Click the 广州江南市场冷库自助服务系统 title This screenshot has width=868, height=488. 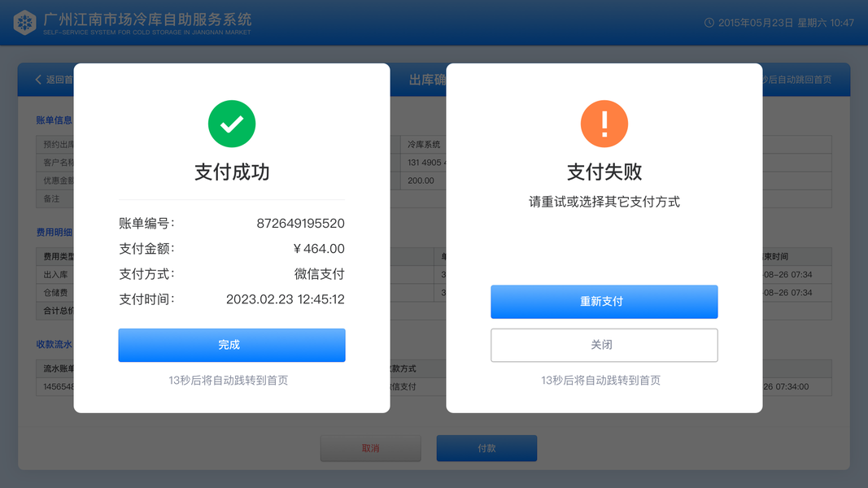tap(147, 20)
